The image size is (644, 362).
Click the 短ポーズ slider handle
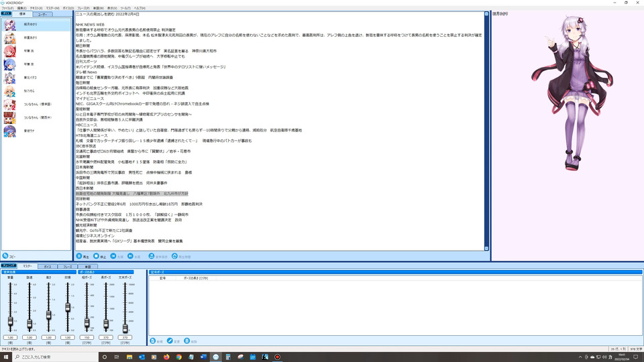pyautogui.click(x=87, y=323)
